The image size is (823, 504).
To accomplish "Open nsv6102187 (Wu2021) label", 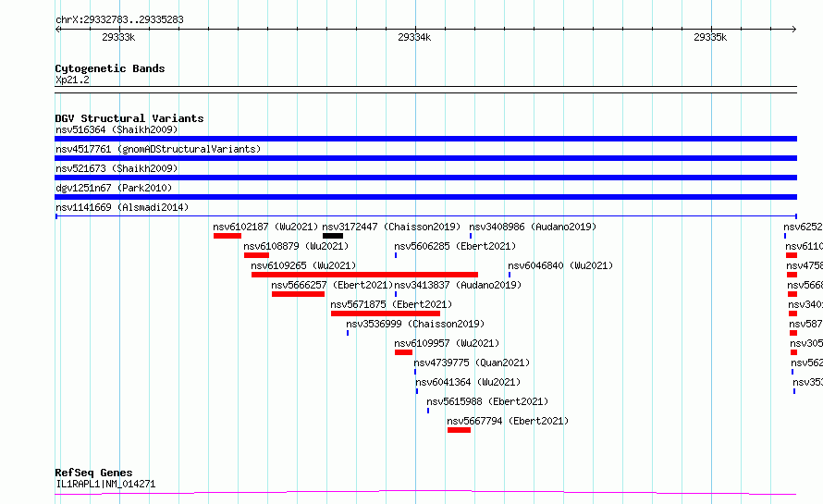I will coord(265,227).
